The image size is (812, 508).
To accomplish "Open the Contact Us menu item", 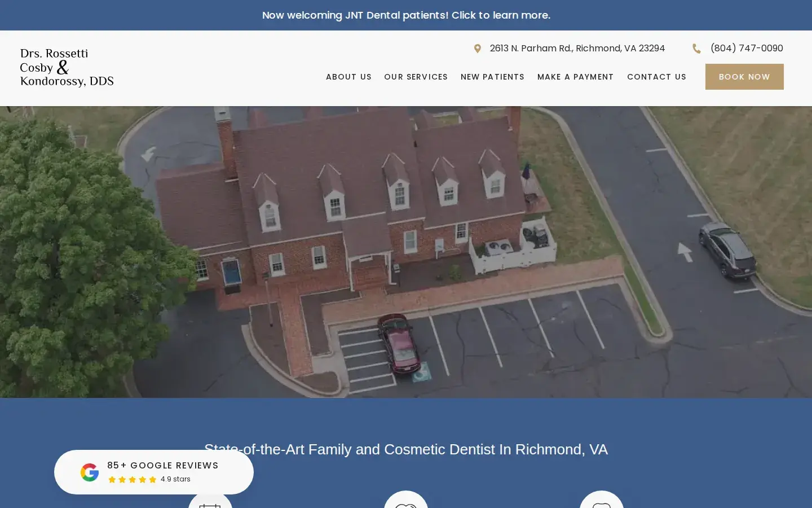I will click(x=656, y=77).
